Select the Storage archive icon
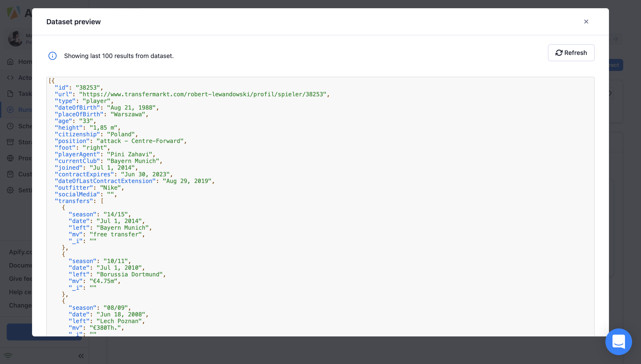Image resolution: width=641 pixels, height=364 pixels. 10,142
